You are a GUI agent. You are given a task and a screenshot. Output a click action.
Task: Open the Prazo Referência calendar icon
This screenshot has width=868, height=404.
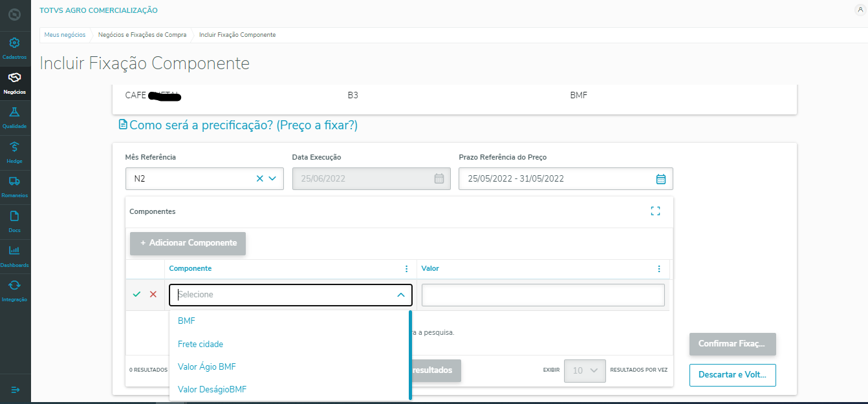(x=660, y=179)
